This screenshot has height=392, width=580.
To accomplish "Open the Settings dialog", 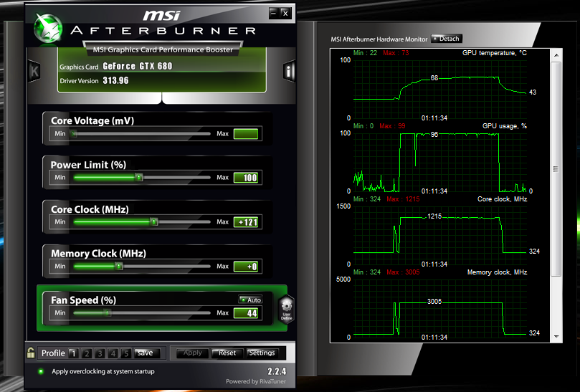I will 262,353.
